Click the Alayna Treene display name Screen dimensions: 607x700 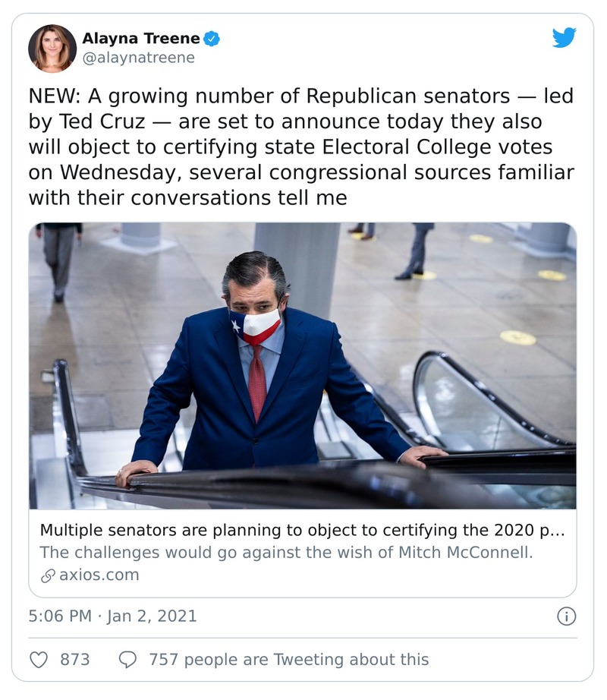coord(140,38)
